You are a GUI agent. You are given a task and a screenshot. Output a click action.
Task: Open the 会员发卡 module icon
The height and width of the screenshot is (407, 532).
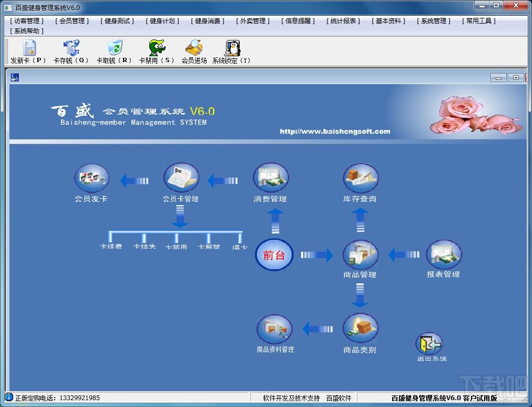point(91,179)
